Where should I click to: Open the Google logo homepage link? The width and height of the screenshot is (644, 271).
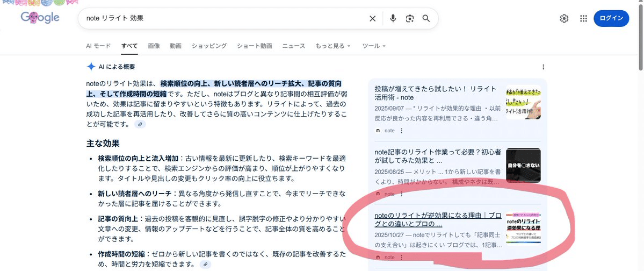[x=40, y=17]
